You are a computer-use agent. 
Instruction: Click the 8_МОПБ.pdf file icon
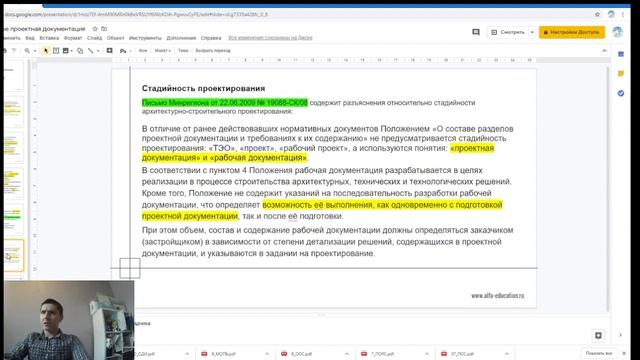pos(204,354)
